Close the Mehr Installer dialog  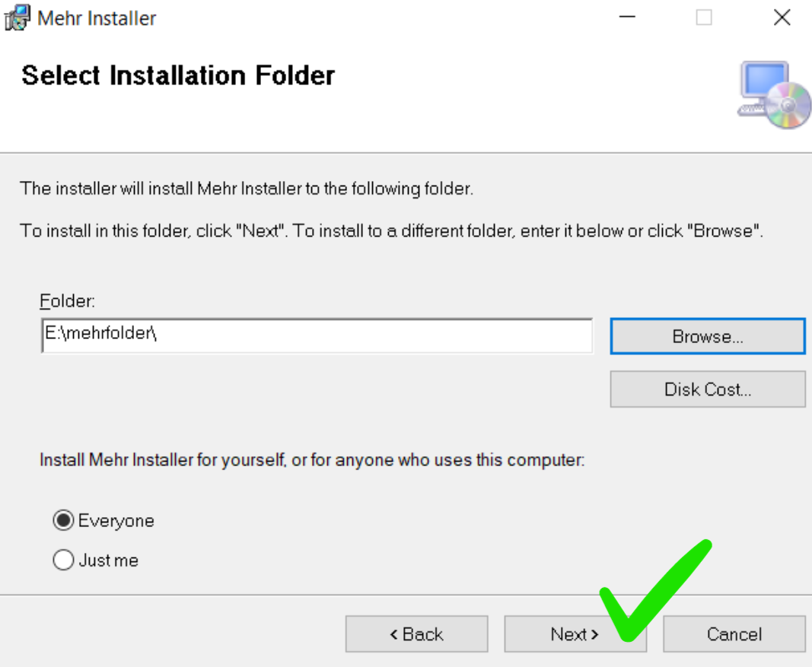coord(782,17)
